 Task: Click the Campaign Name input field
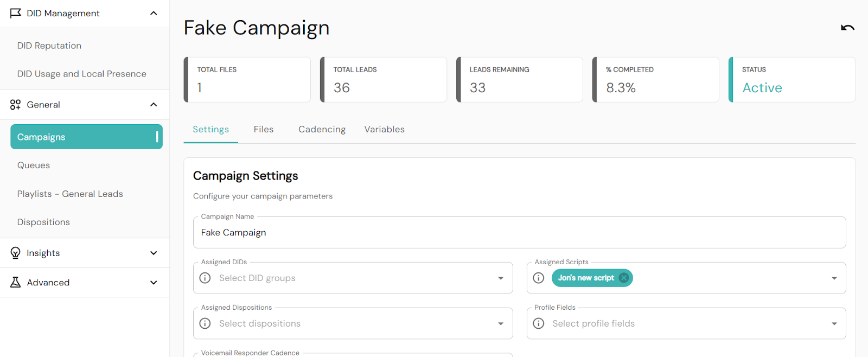tap(520, 233)
